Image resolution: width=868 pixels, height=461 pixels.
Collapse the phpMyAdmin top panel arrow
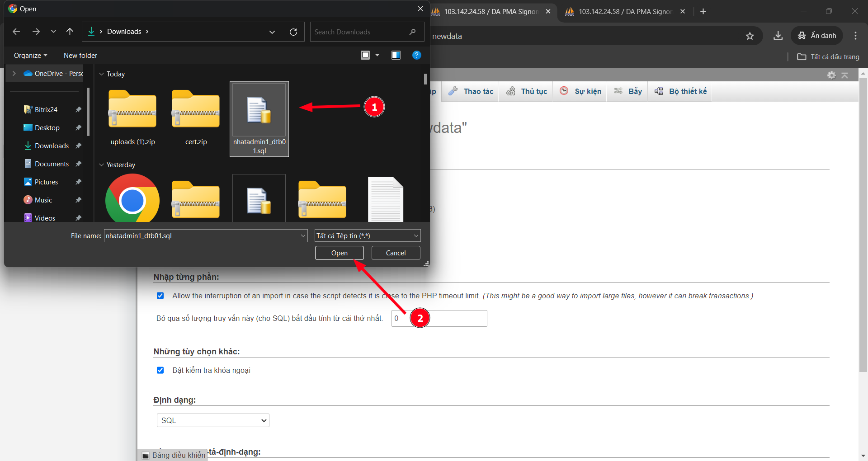pos(844,75)
